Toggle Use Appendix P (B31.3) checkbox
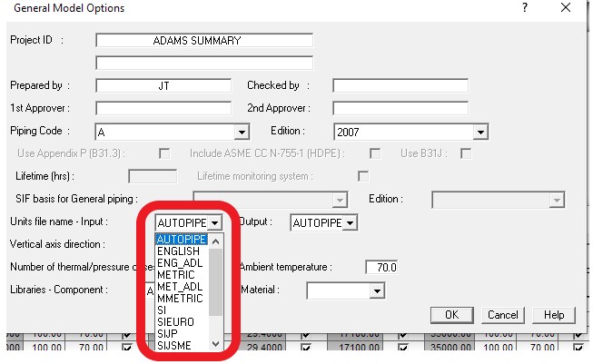Image resolution: width=593 pixels, height=364 pixels. click(164, 153)
